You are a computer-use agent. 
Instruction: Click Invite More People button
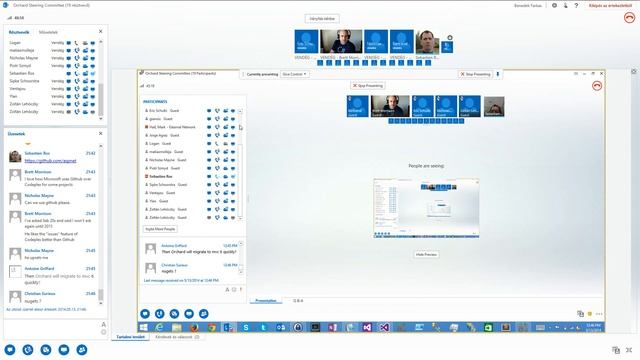[160, 229]
